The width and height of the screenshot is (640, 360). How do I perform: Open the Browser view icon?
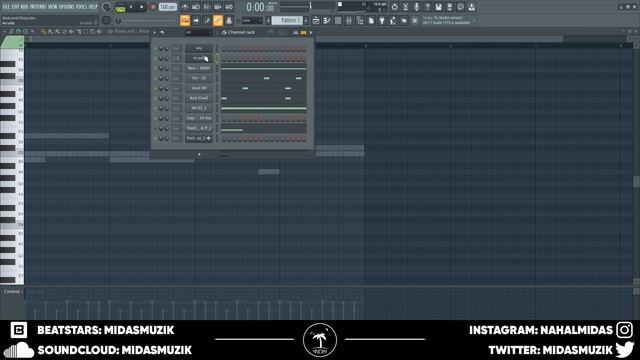click(360, 20)
